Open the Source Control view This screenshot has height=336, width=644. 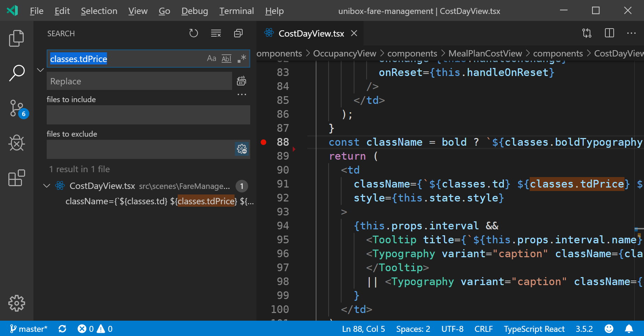click(16, 108)
